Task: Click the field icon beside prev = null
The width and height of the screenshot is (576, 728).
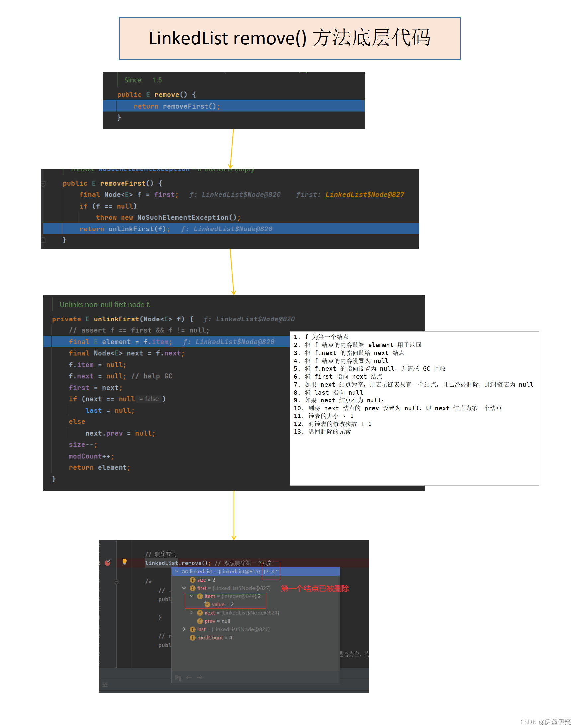Action: pyautogui.click(x=200, y=621)
